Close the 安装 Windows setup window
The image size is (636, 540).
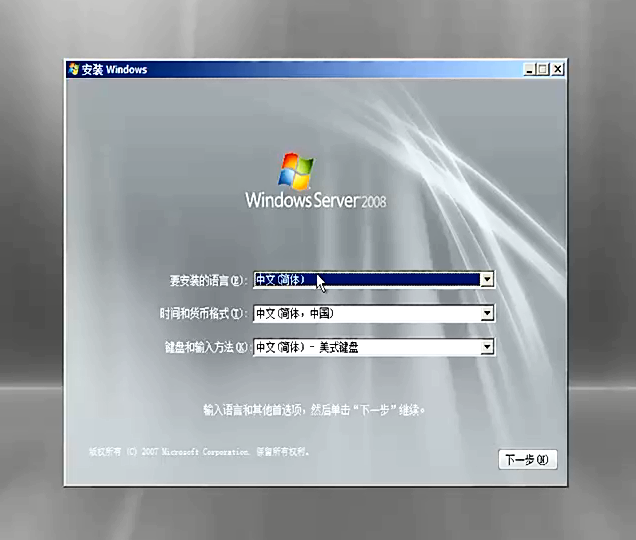558,69
